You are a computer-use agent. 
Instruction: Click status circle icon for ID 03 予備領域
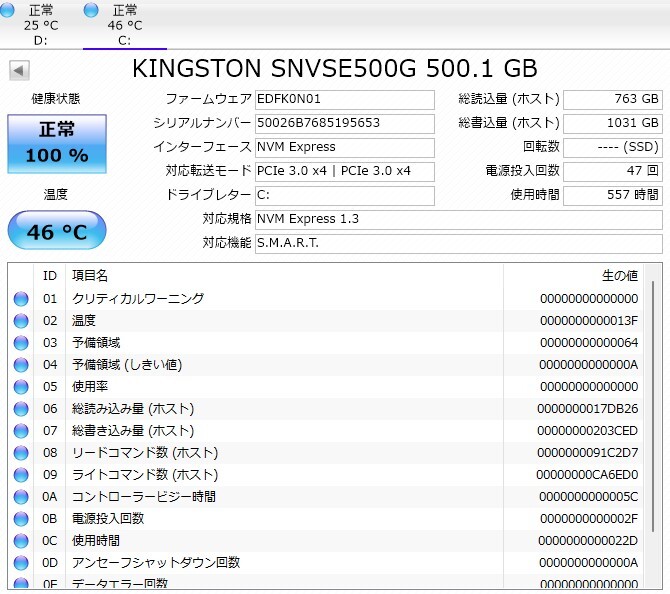(21, 343)
